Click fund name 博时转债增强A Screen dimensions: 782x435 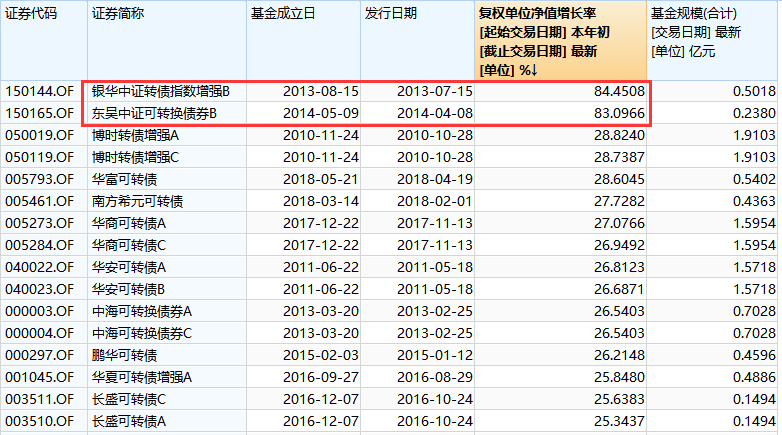point(135,135)
